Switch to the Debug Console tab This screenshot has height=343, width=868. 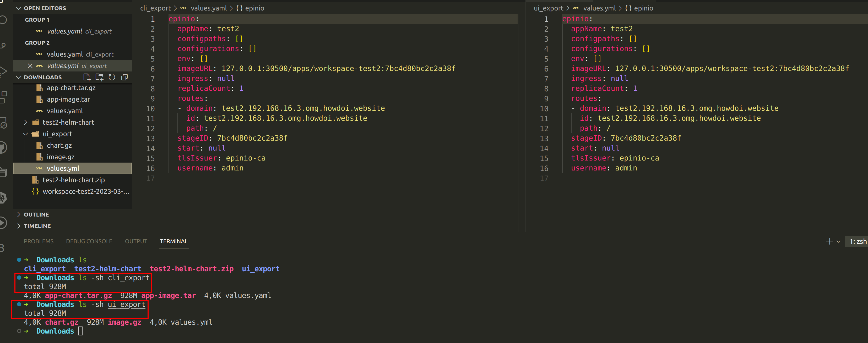(x=89, y=241)
